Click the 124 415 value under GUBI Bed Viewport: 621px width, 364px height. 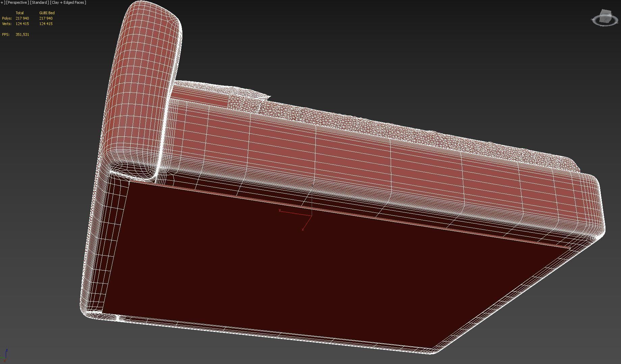[x=46, y=24]
